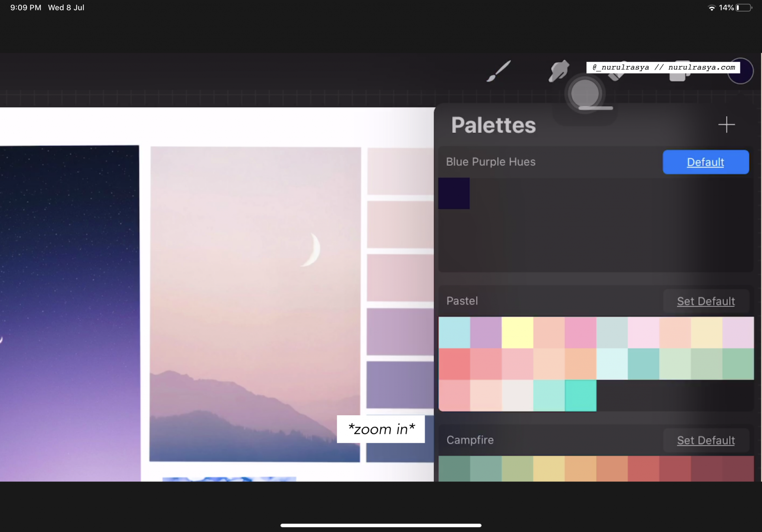The width and height of the screenshot is (762, 532).
Task: Tap the Wi-Fi status icon
Action: 712,7
